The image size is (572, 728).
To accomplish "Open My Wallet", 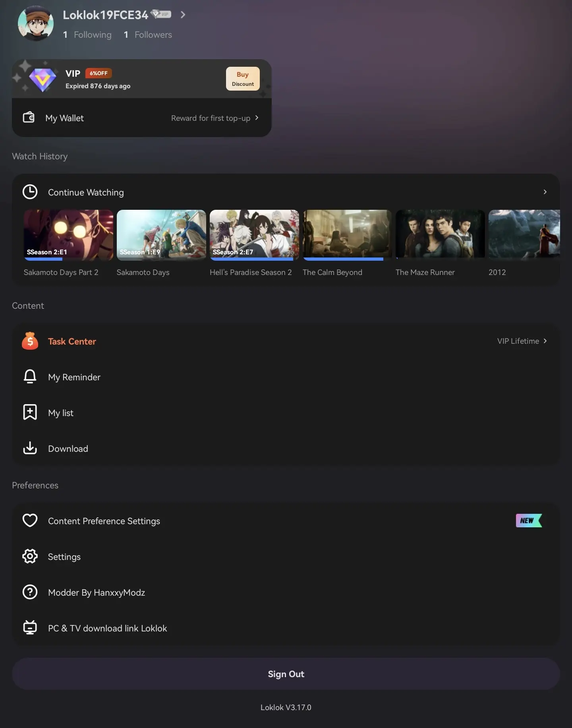I will (x=142, y=118).
